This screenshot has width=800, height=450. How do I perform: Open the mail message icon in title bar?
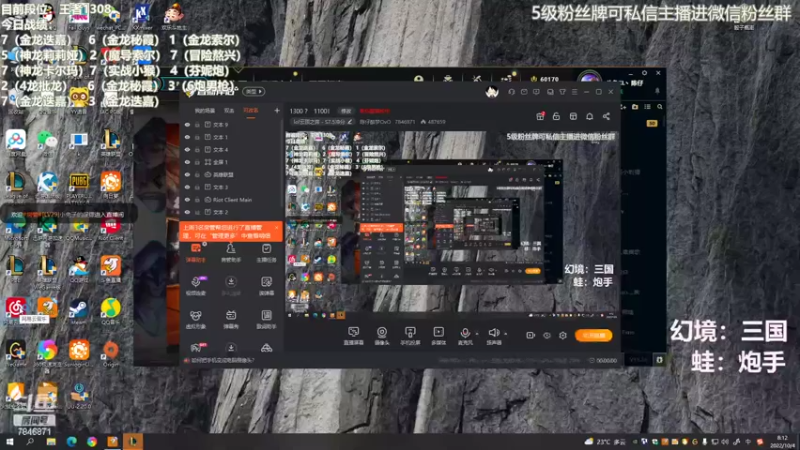(x=524, y=92)
